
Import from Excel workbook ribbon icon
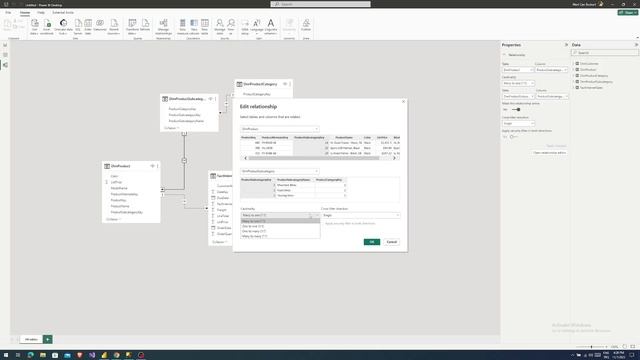tap(47, 27)
